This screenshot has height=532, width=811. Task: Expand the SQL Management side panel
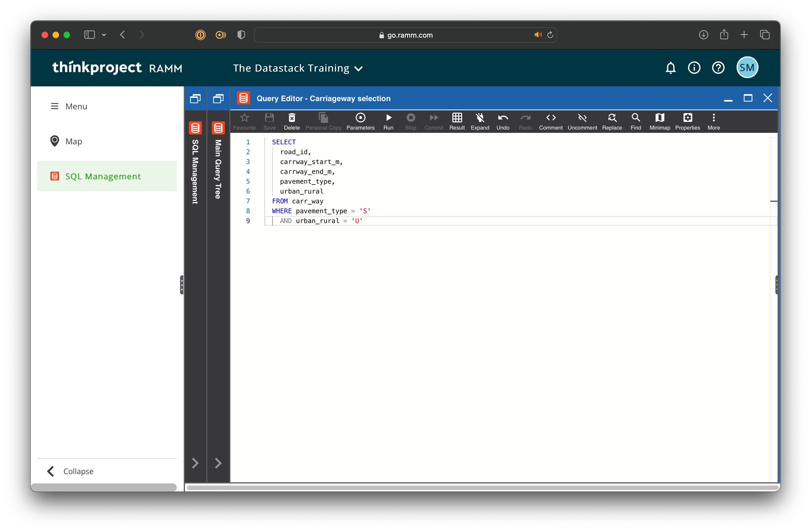pyautogui.click(x=195, y=463)
